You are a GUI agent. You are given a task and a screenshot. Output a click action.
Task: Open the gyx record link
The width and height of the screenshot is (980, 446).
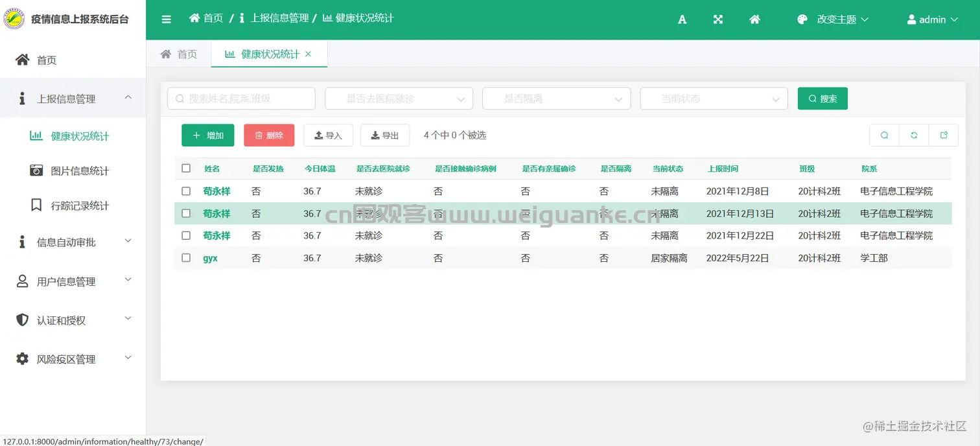(210, 257)
